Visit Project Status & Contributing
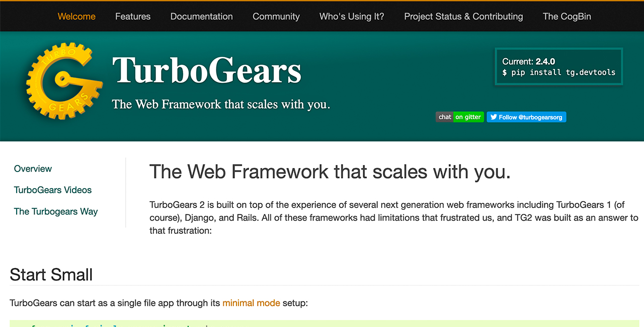644x327 pixels. (463, 17)
